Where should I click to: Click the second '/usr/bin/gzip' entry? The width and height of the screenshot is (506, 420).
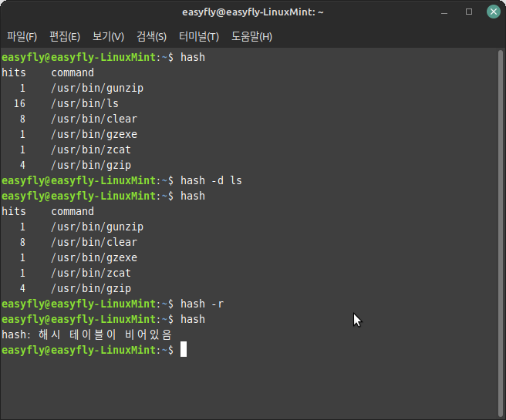point(91,289)
